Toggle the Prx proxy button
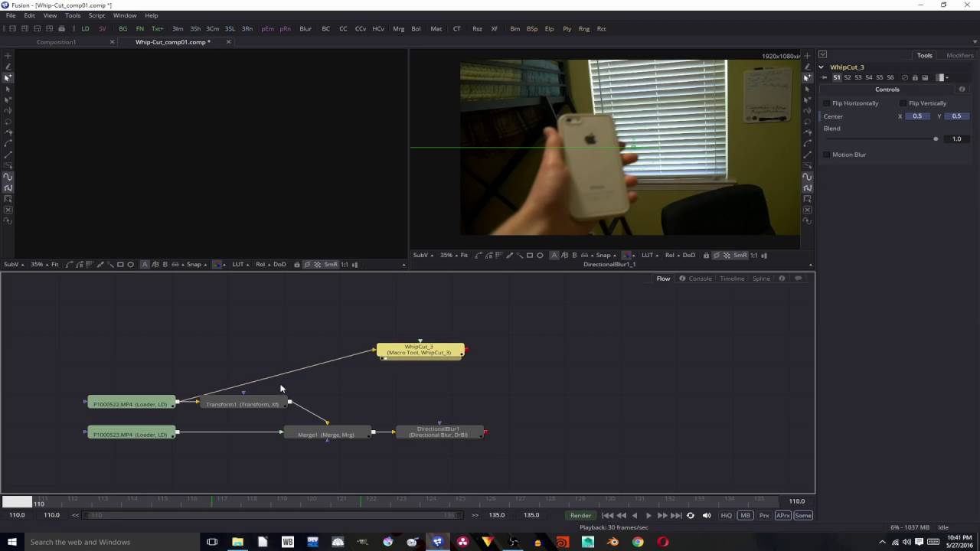This screenshot has height=551, width=980. click(x=764, y=516)
